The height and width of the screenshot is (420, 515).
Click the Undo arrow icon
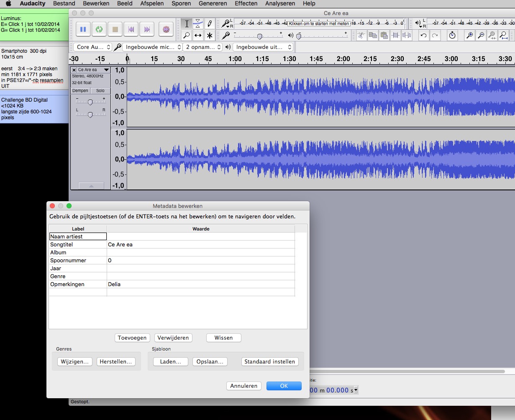pyautogui.click(x=424, y=36)
